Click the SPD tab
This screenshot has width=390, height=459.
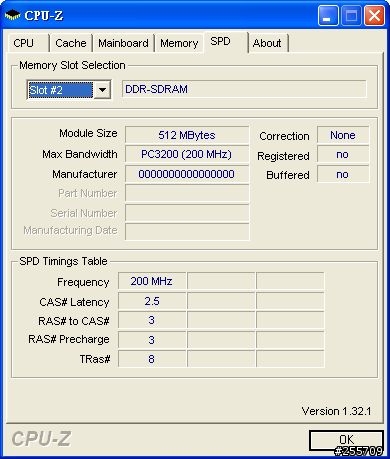pyautogui.click(x=226, y=42)
